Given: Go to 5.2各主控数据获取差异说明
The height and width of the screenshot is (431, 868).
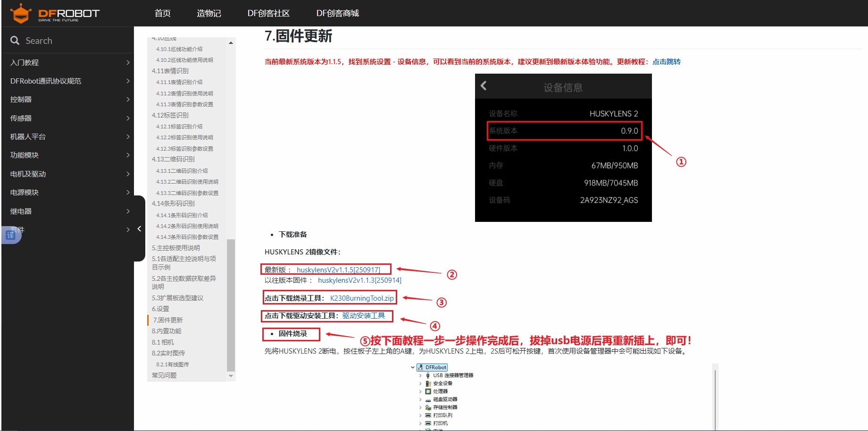Looking at the screenshot, I should (184, 282).
